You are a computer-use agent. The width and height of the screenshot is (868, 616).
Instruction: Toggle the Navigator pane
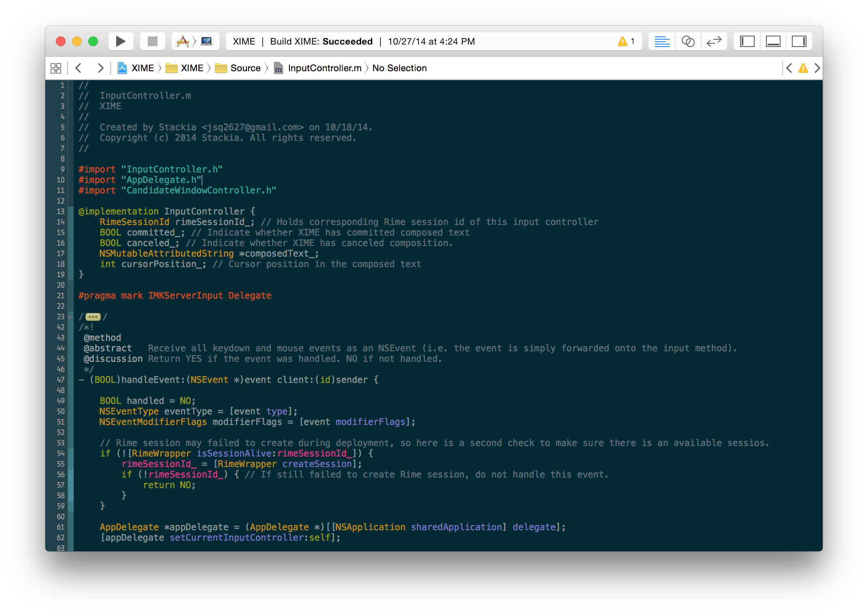point(747,41)
